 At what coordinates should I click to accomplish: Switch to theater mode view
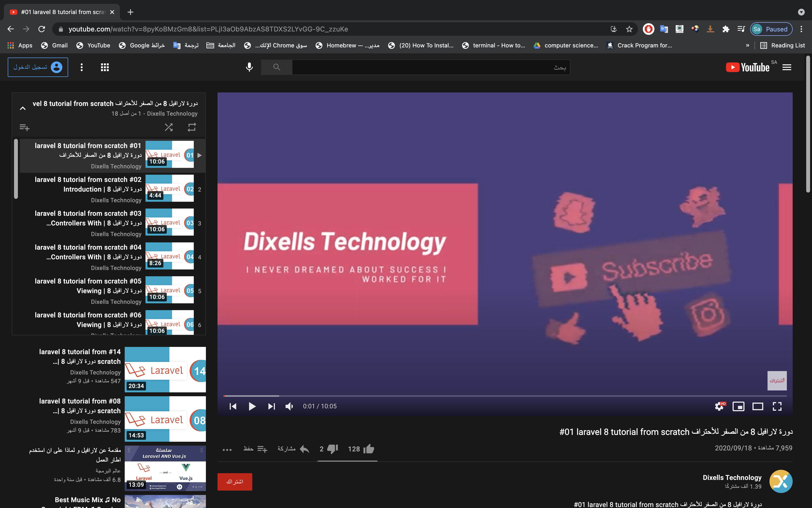[x=758, y=406]
